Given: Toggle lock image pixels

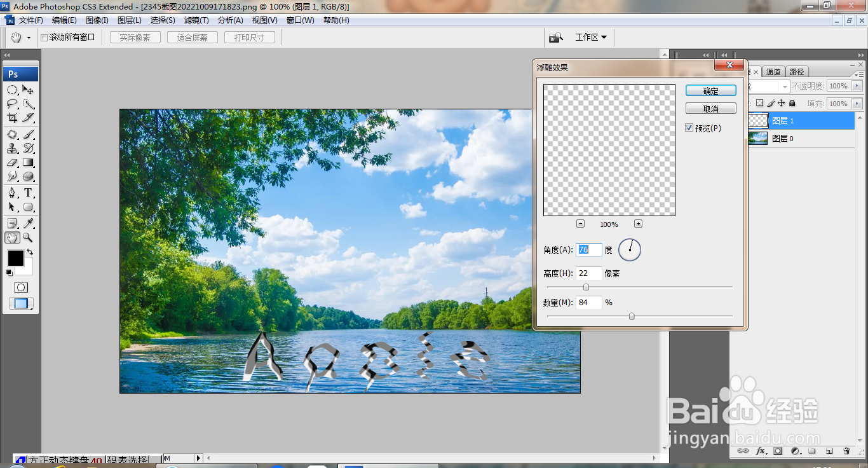Looking at the screenshot, I should [x=771, y=103].
